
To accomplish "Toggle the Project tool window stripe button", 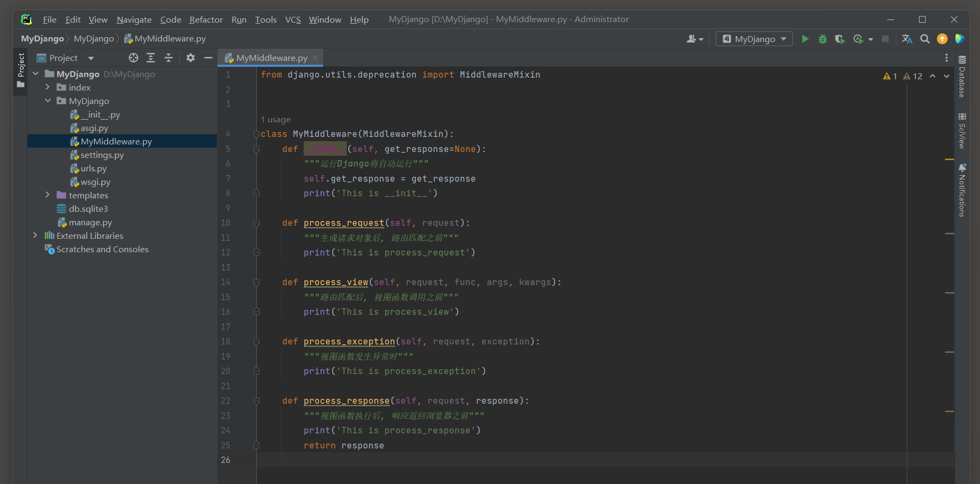I will [20, 71].
